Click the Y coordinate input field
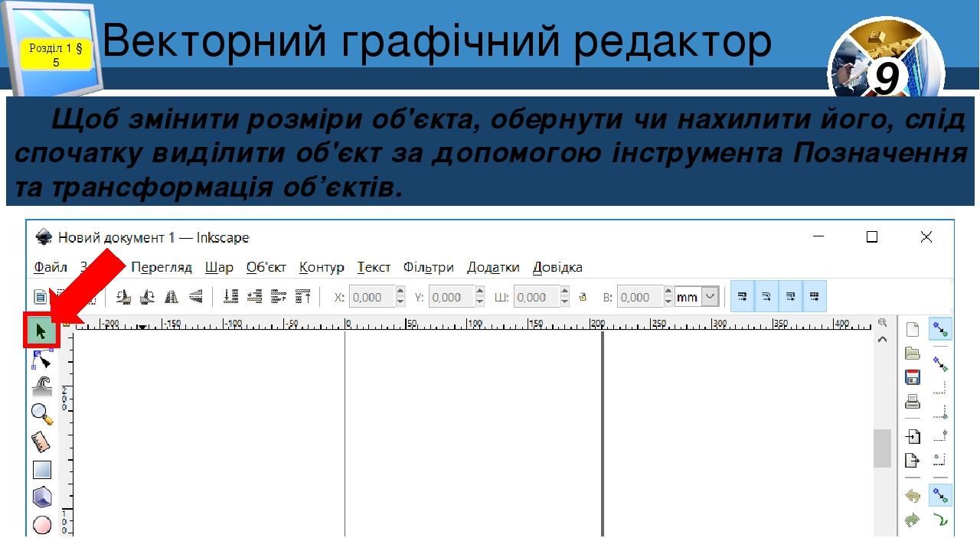This screenshot has height=551, width=980. [x=452, y=297]
